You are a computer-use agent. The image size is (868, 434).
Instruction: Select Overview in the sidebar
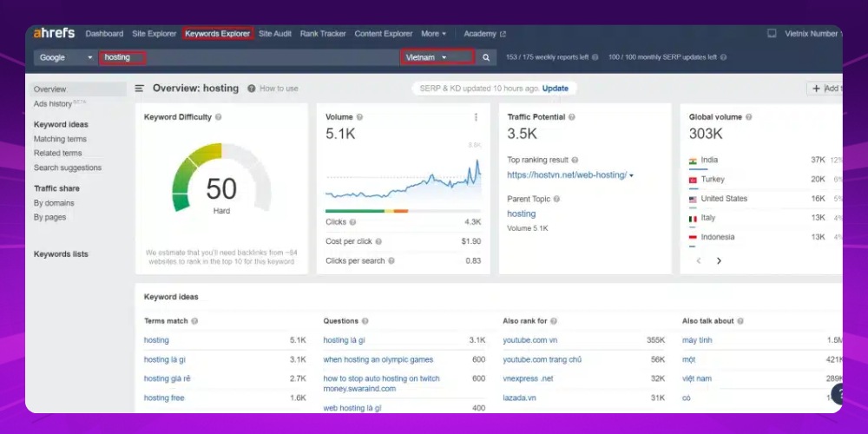[79, 89]
